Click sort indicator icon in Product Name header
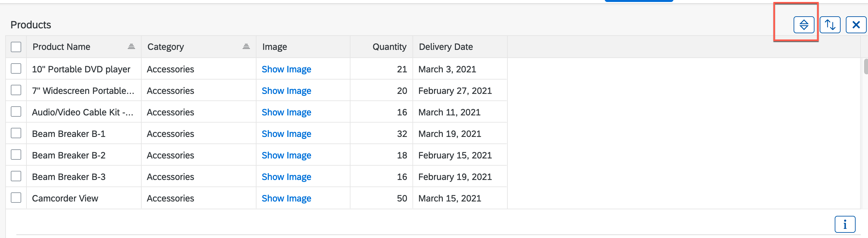The width and height of the screenshot is (868, 238). click(132, 46)
